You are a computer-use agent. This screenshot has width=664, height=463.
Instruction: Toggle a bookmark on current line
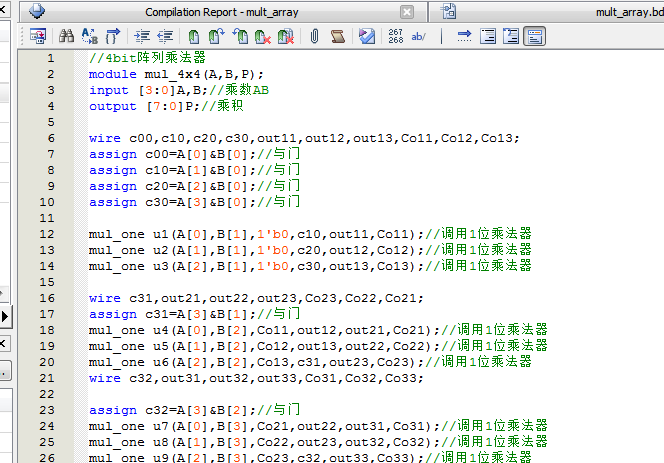point(195,37)
